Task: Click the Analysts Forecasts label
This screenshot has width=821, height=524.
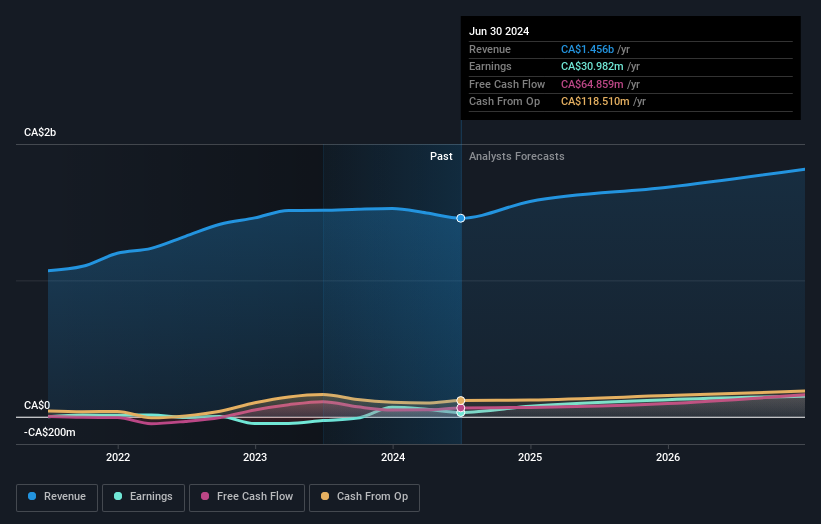Action: [517, 156]
